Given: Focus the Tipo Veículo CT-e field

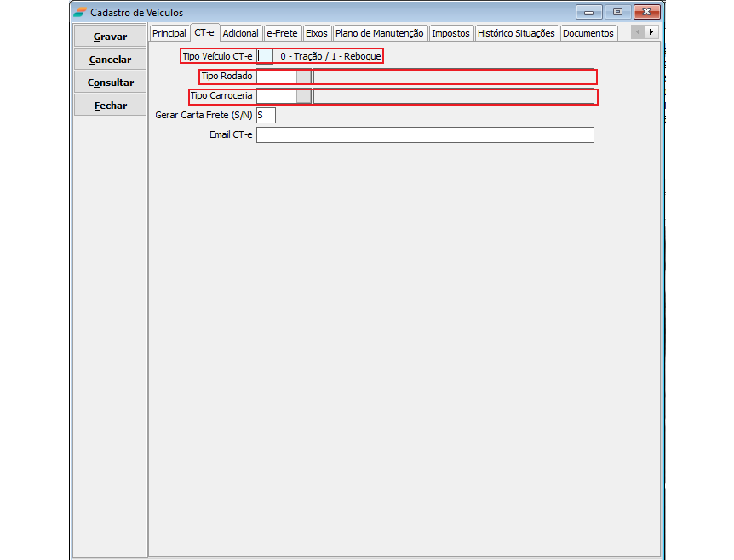Looking at the screenshot, I should coord(265,56).
